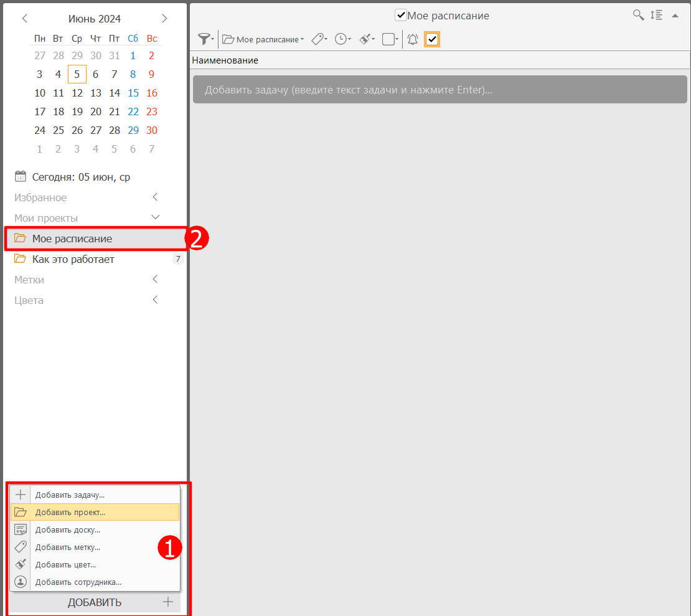Click the calendar icon beside Сегодня
The image size is (691, 616).
(x=21, y=177)
